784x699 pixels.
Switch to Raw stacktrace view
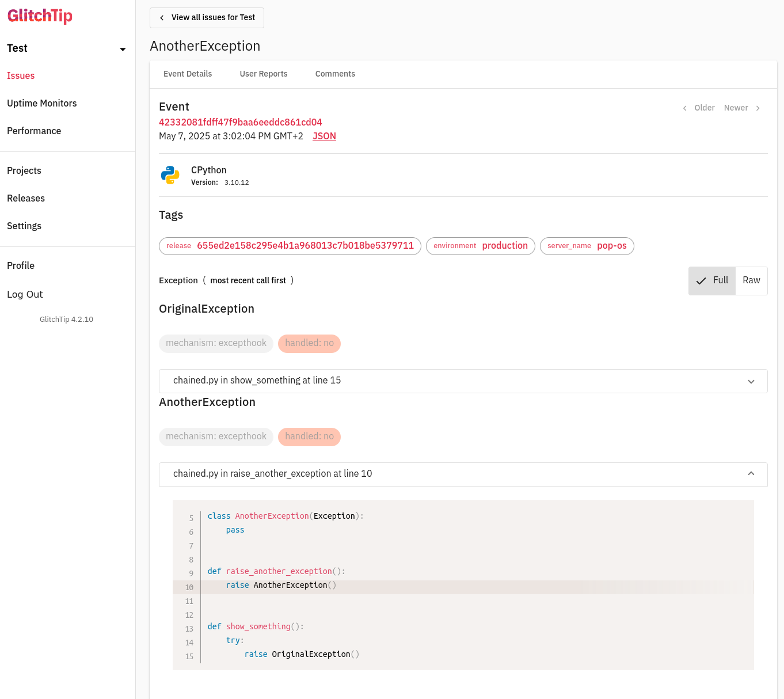[751, 281]
